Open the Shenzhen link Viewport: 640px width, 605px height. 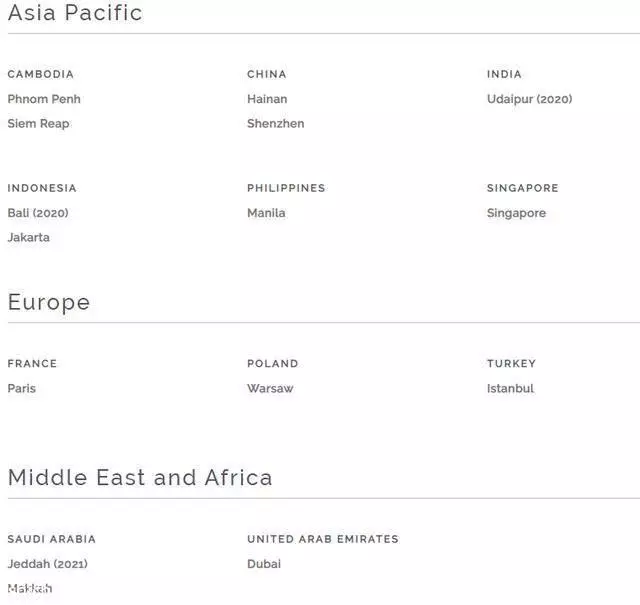tap(276, 124)
